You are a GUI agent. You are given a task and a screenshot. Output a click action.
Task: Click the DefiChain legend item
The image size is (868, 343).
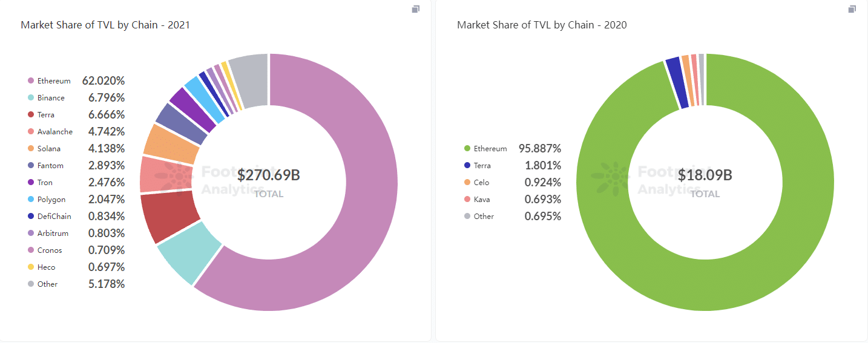[x=54, y=217]
